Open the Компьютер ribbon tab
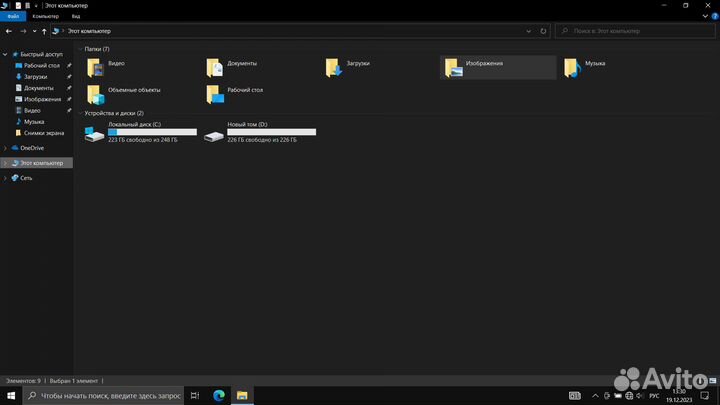Viewport: 720px width, 405px height. pos(45,17)
